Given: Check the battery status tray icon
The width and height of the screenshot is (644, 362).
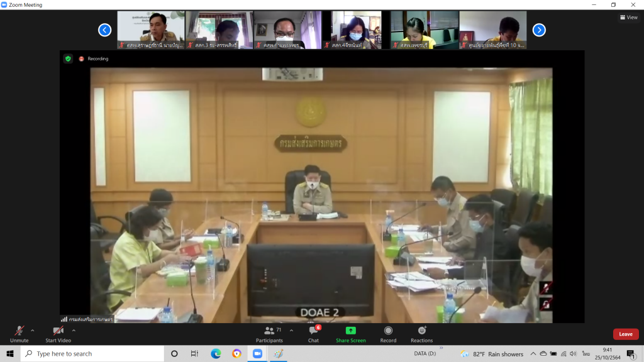Looking at the screenshot, I should tap(553, 354).
